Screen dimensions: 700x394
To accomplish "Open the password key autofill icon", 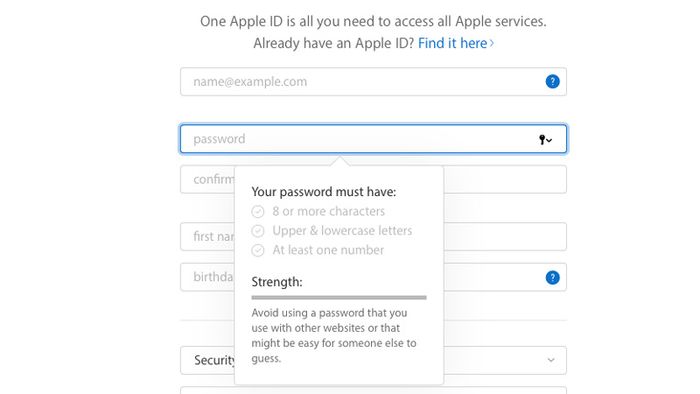I will click(x=545, y=140).
